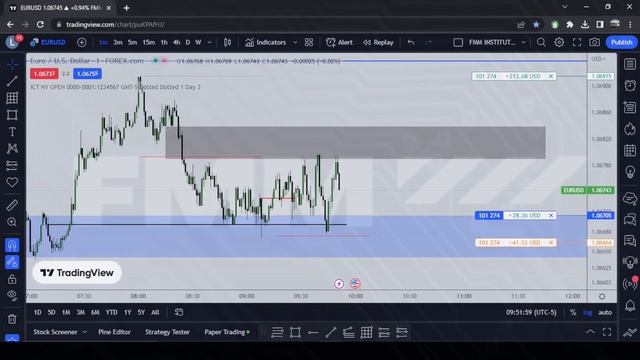Open the USD currency dropdown on price scale
Image resolution: width=640 pixels, height=360 pixels.
coord(599,59)
